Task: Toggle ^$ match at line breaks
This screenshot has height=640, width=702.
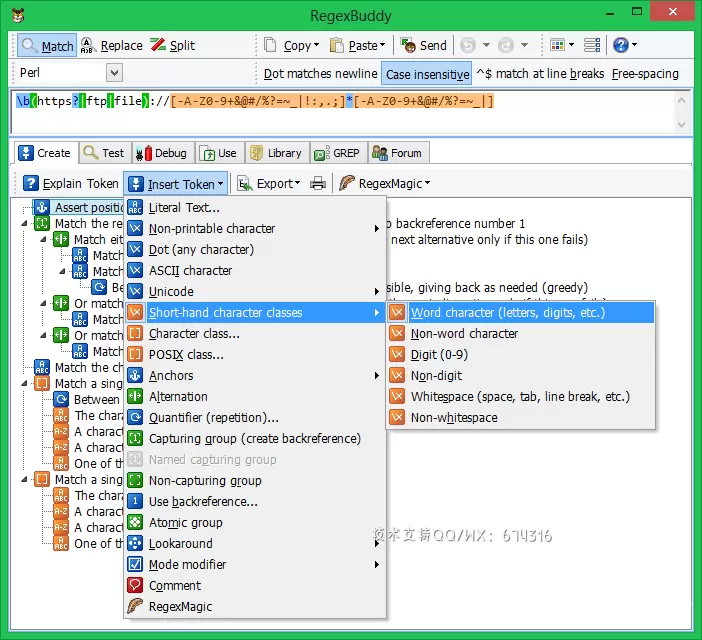Action: (x=540, y=73)
